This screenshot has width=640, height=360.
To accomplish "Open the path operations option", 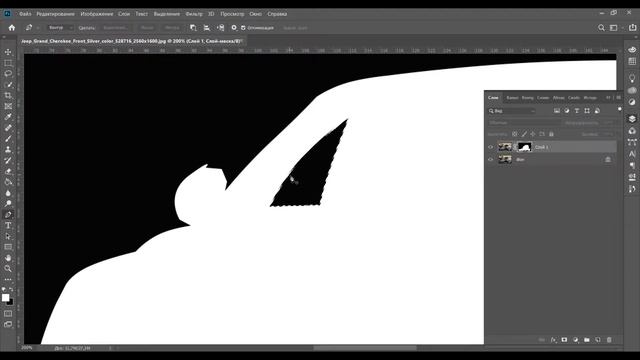I will pyautogui.click(x=193, y=28).
